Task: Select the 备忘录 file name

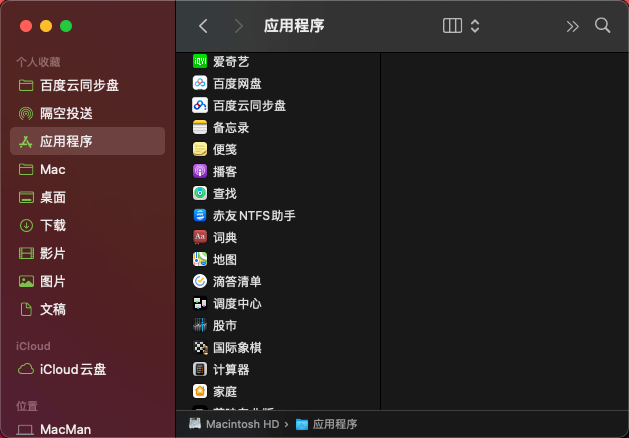Action: pyautogui.click(x=231, y=128)
